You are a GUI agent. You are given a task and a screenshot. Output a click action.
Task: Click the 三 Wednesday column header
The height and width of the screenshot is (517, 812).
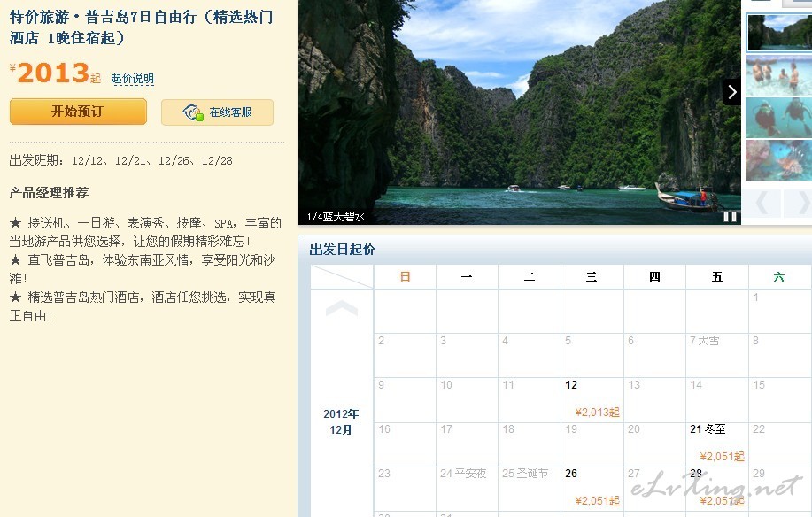592,277
